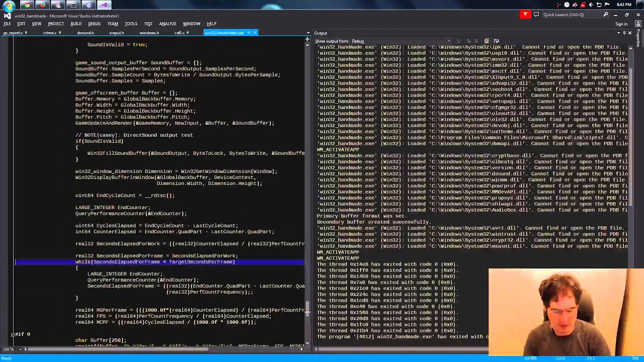Open the Emacs taskbar icon
The image size is (644, 362).
[89, 5]
